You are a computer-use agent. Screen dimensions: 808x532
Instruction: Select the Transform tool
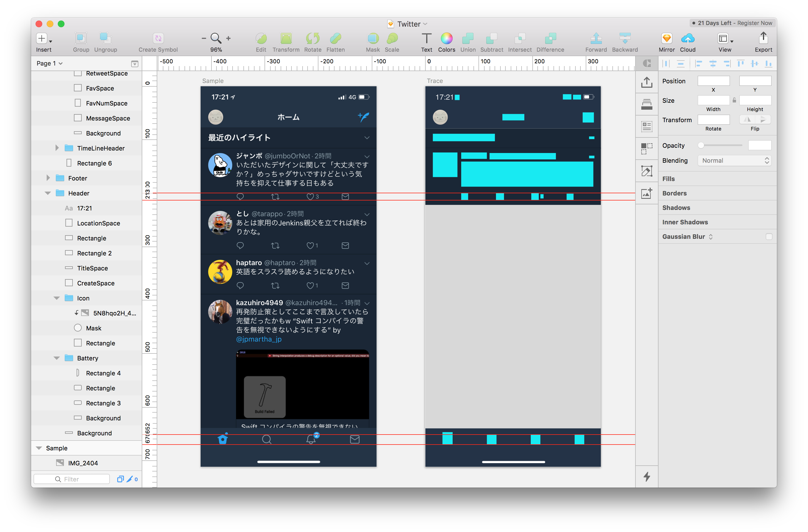coord(286,38)
